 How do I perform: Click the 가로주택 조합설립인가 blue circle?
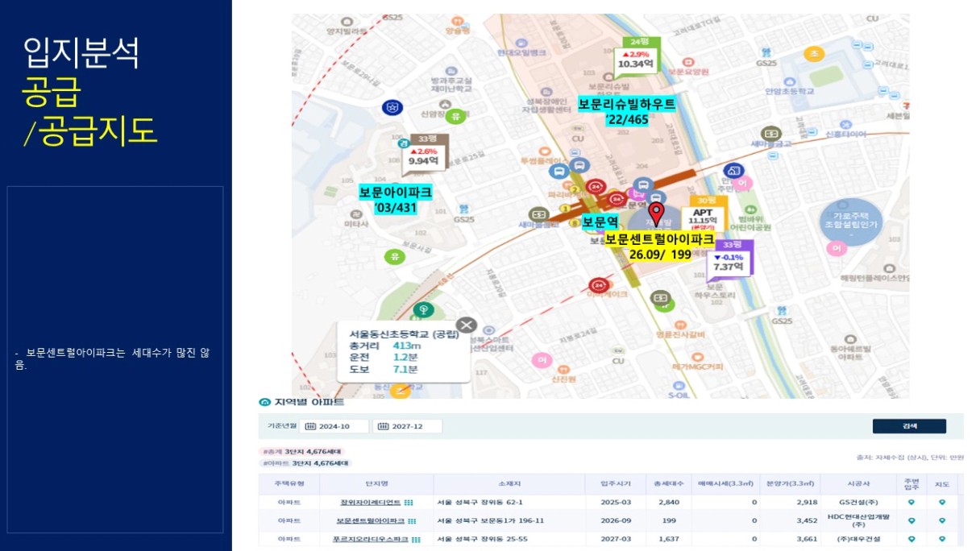pos(851,222)
